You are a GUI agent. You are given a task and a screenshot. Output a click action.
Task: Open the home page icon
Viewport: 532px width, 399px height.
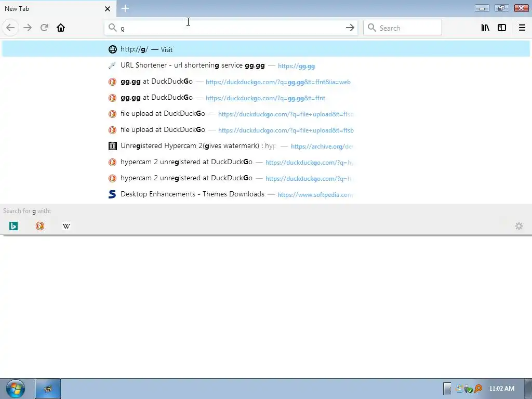pos(61,28)
